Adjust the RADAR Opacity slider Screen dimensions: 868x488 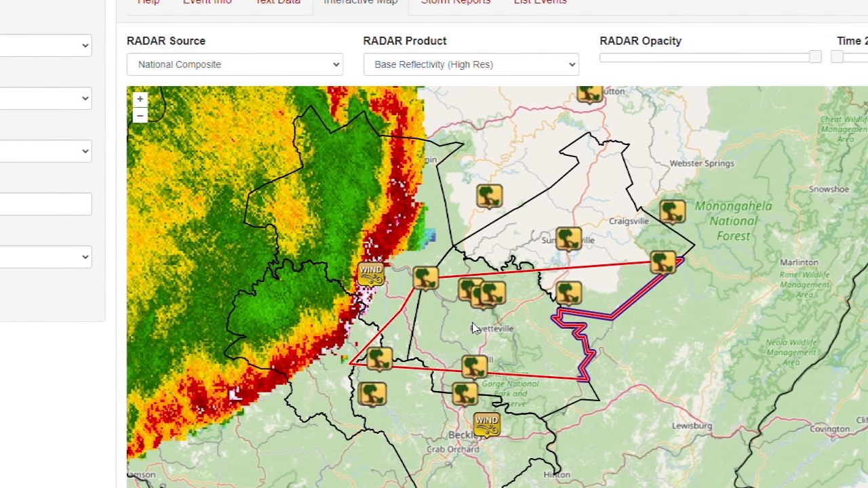tap(814, 57)
